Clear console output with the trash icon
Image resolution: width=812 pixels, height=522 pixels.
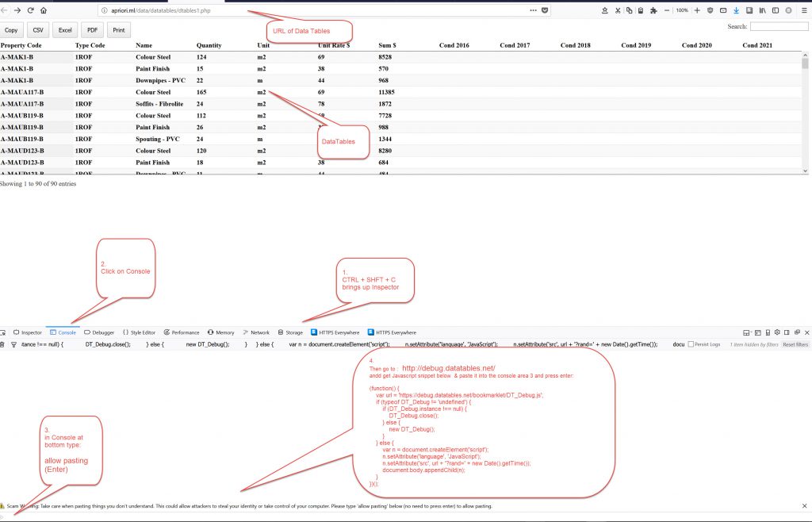click(x=3, y=344)
